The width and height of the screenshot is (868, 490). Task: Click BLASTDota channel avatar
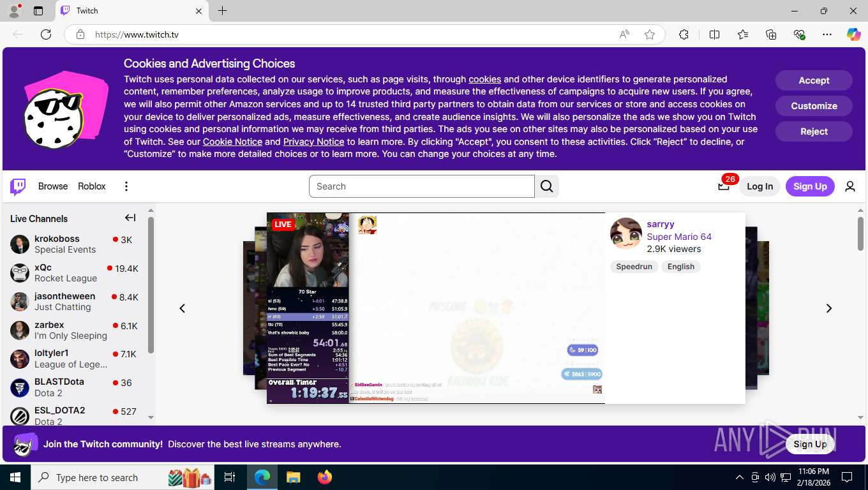pos(20,387)
